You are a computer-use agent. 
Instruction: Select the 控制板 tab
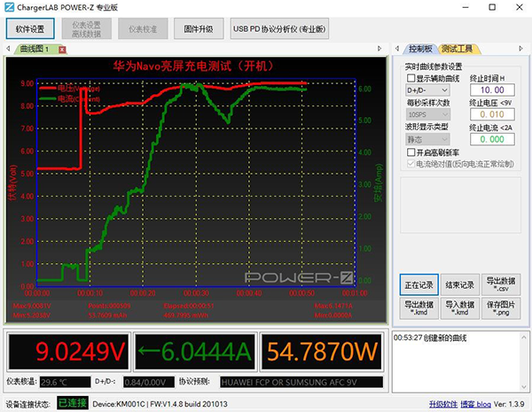coord(421,49)
